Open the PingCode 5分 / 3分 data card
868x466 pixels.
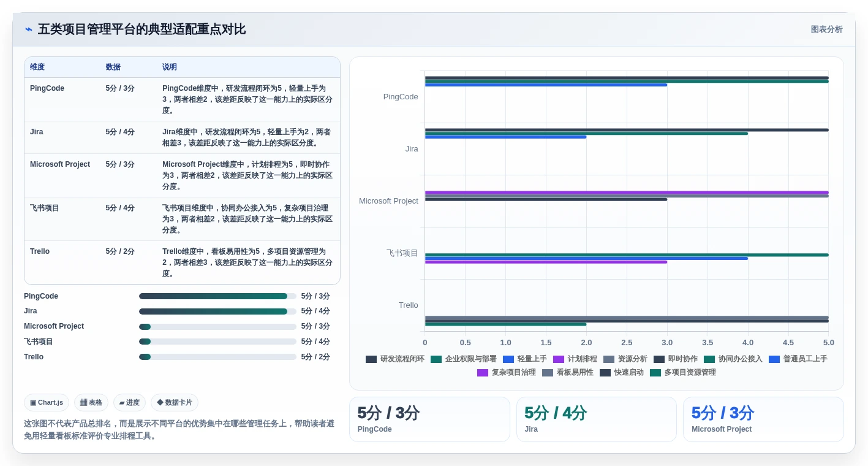(429, 419)
